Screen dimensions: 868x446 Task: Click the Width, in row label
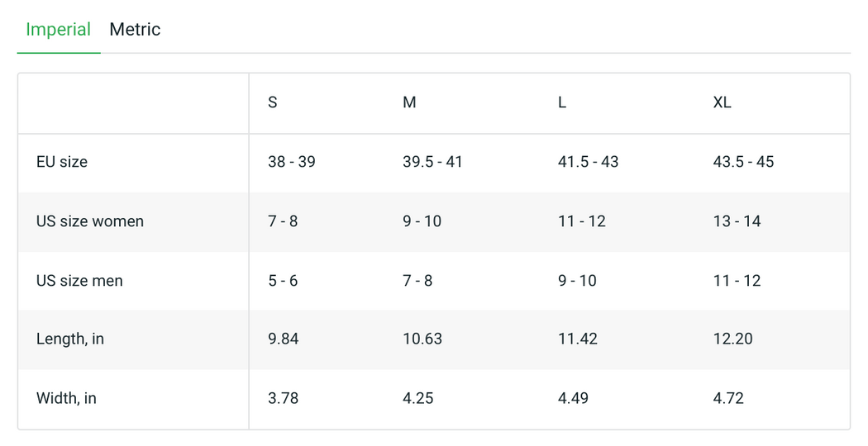(66, 398)
